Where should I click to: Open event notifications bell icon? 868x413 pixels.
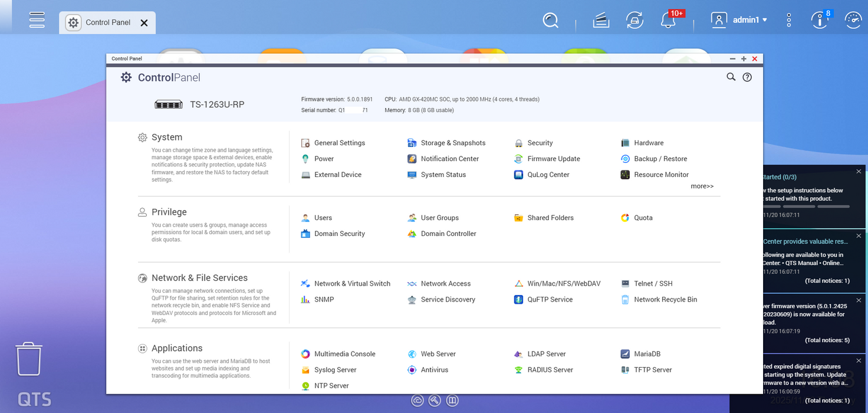click(x=668, y=20)
